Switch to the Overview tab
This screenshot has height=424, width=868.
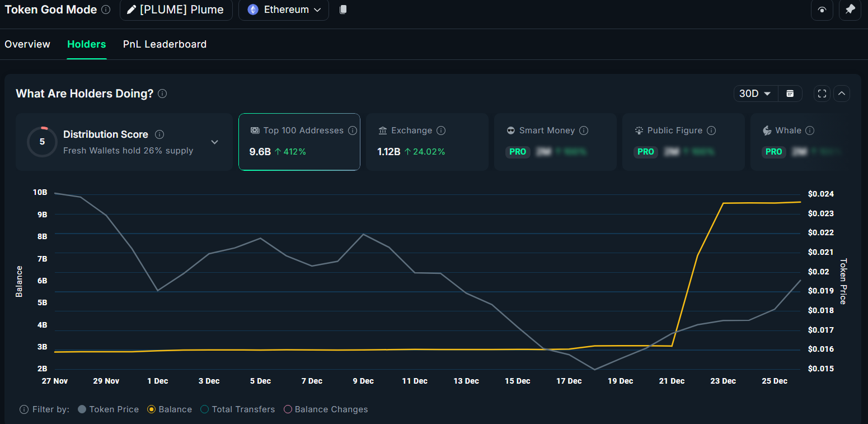(27, 44)
